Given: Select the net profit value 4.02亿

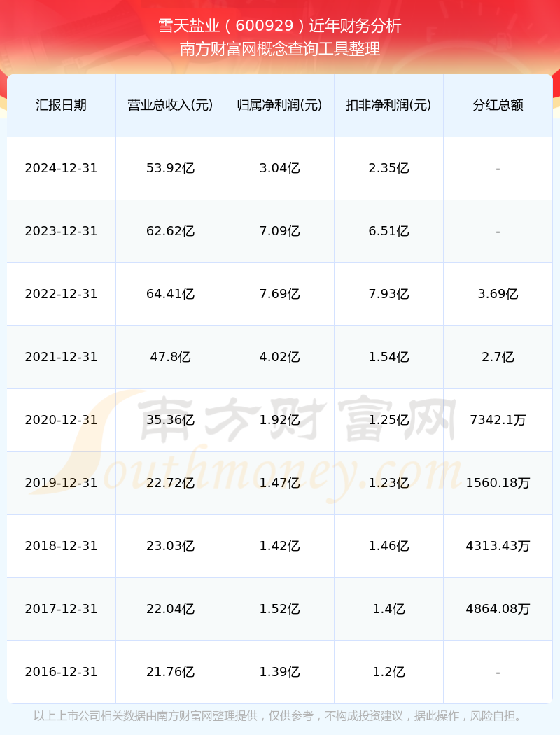Looking at the screenshot, I should (280, 357).
